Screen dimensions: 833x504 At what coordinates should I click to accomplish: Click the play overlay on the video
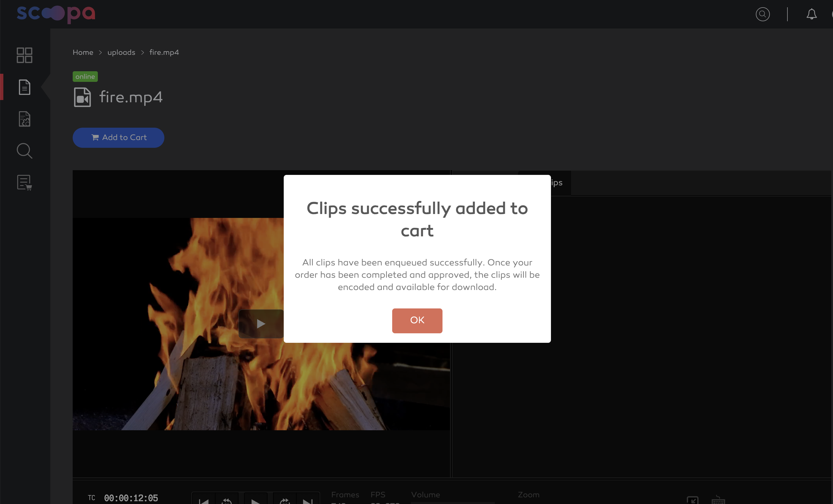(x=261, y=324)
